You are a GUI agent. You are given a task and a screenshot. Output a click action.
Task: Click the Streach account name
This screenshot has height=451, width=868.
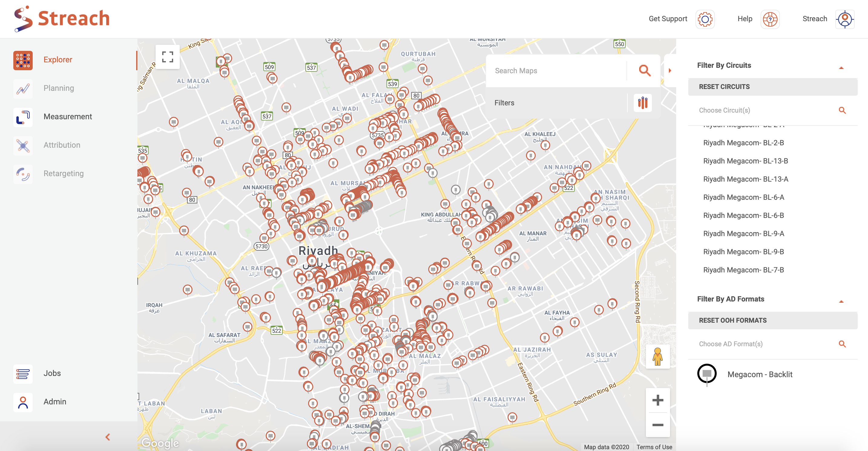[814, 19]
